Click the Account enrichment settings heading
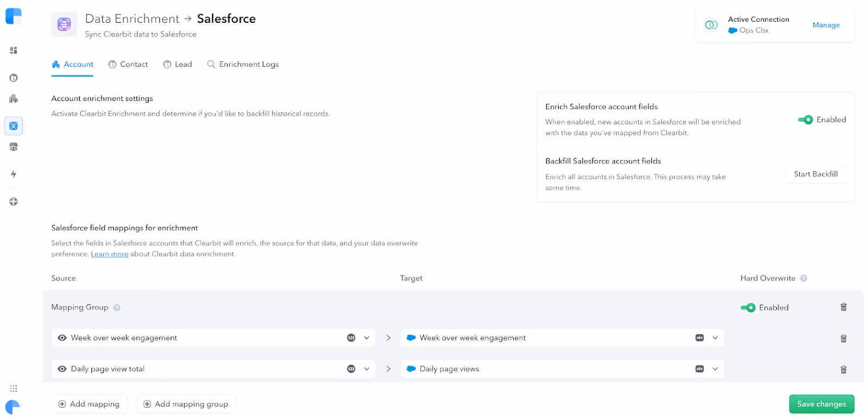The image size is (868, 418). click(x=102, y=99)
